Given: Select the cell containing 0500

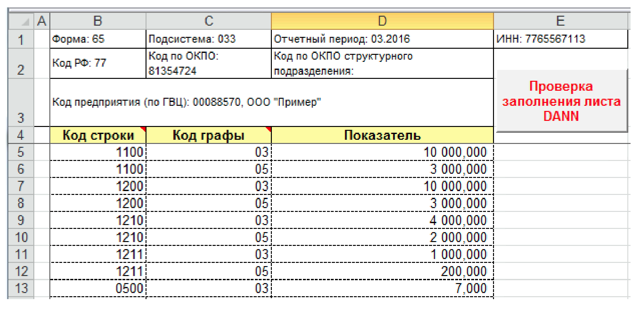Looking at the screenshot, I should tap(98, 288).
